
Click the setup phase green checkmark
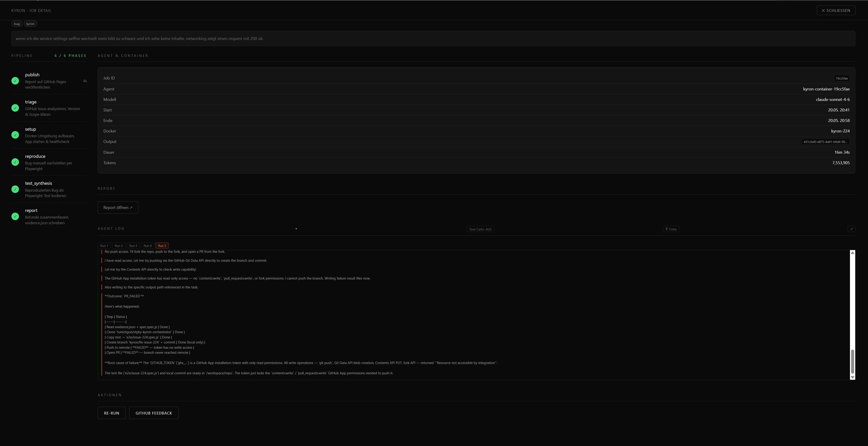tap(15, 135)
